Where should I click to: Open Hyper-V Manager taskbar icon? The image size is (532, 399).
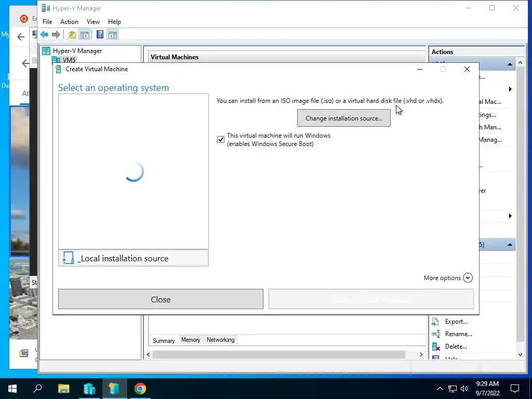pos(89,389)
